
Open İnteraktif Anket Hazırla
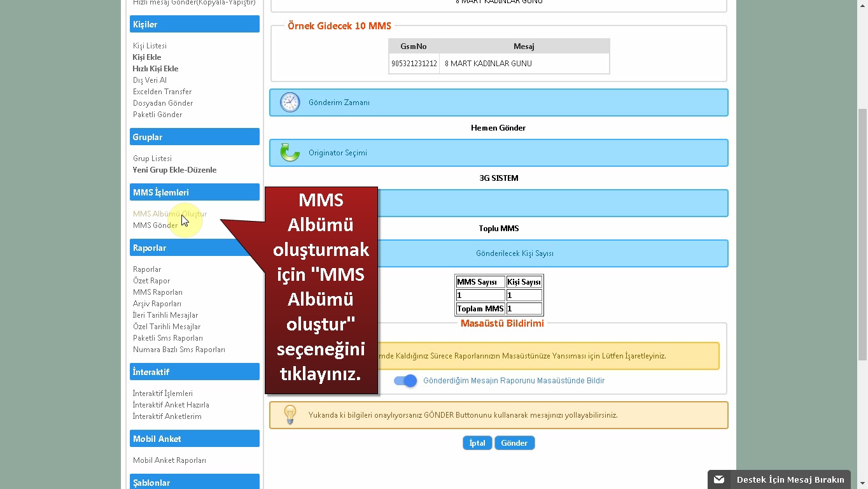(x=171, y=405)
